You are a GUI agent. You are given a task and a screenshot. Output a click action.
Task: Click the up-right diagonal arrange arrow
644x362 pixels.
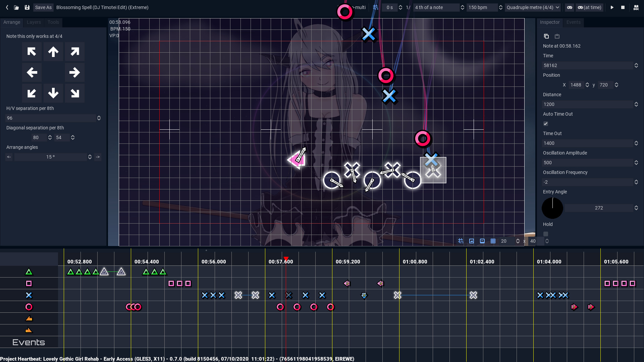pos(74,52)
